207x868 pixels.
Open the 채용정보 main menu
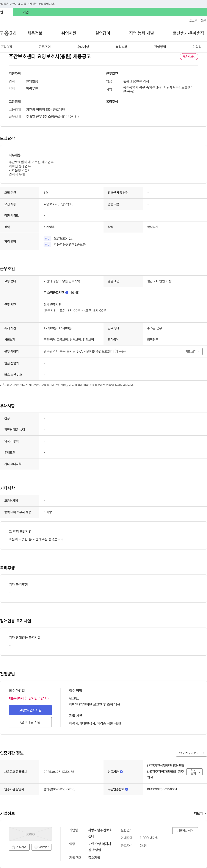point(35,33)
